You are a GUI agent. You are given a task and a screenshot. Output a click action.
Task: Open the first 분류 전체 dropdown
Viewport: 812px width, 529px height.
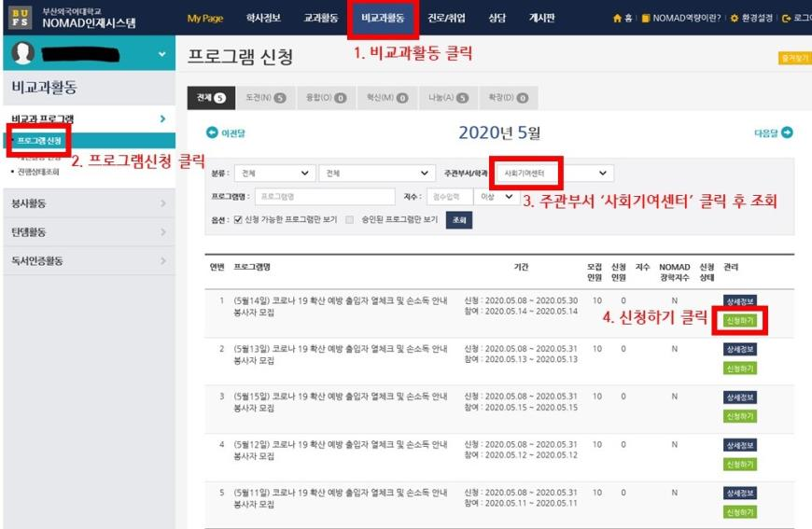274,174
